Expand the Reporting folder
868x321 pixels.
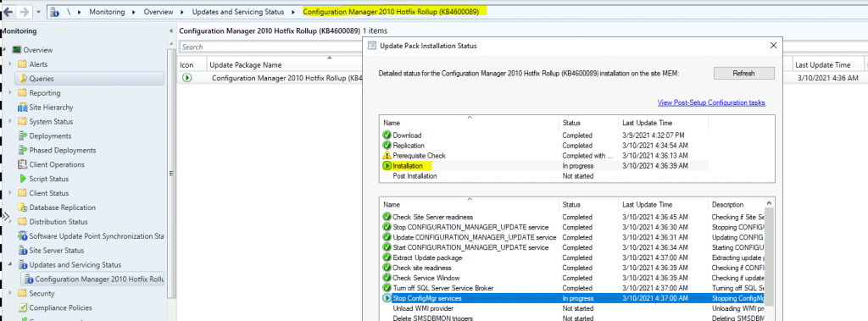[x=10, y=93]
